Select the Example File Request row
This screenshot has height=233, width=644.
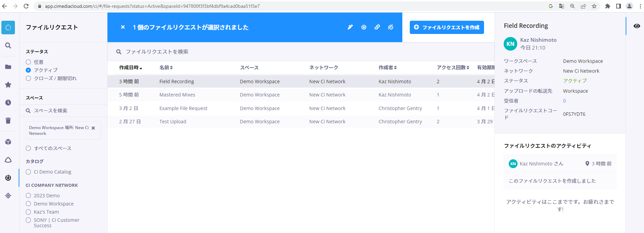301,108
